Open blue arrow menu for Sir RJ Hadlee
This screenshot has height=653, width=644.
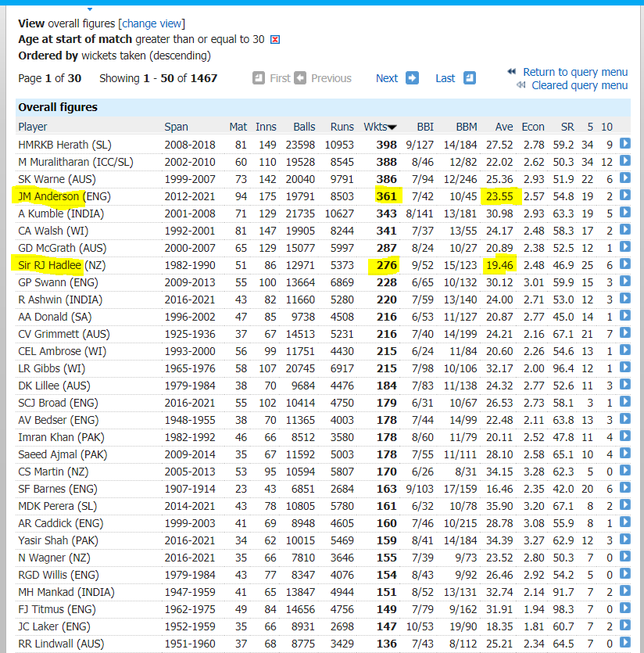[625, 265]
